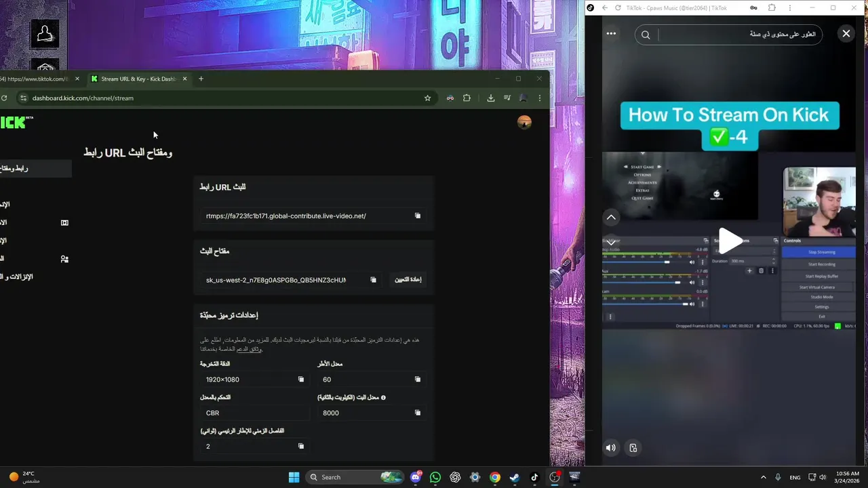Copy the stream URL via its copy icon
The image size is (868, 488).
tap(418, 216)
